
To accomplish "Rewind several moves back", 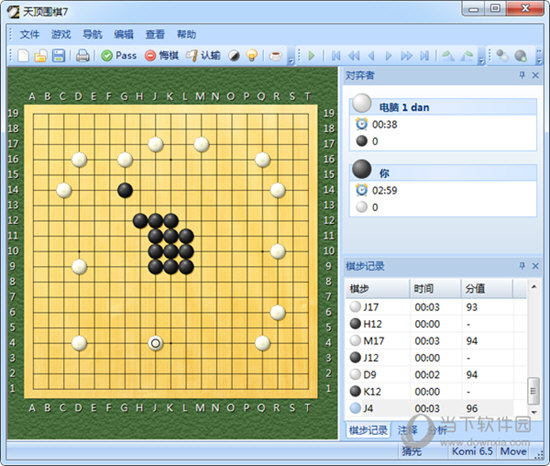I will (x=354, y=55).
